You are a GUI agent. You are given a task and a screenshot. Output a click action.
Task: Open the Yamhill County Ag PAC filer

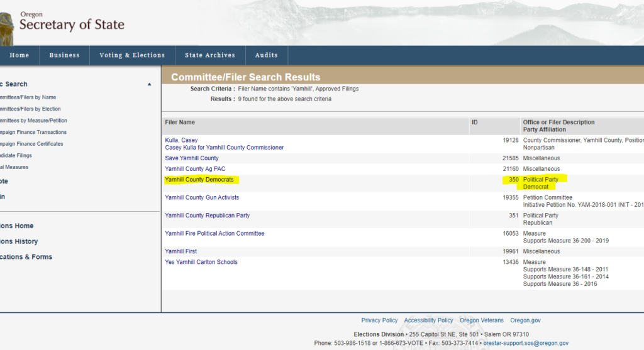tap(195, 169)
